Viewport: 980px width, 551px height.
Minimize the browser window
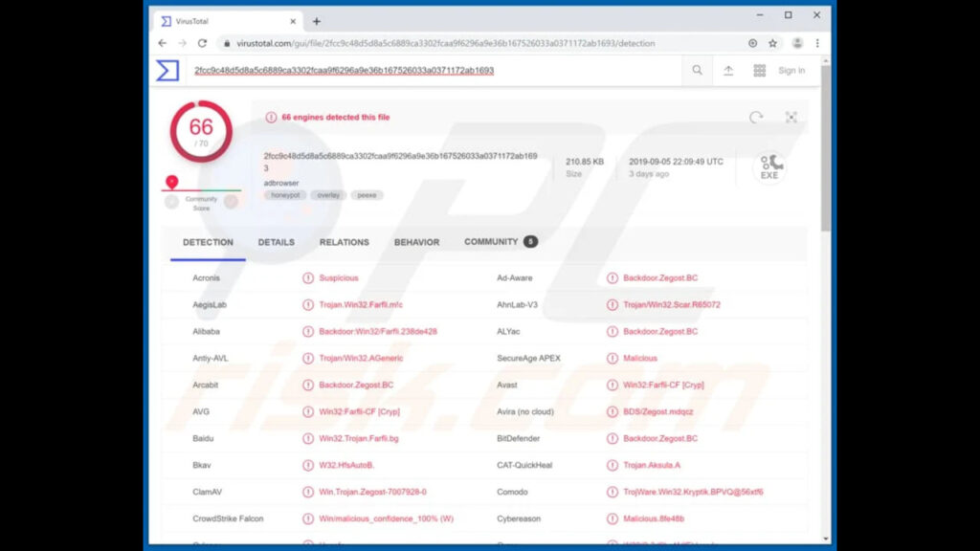(760, 15)
